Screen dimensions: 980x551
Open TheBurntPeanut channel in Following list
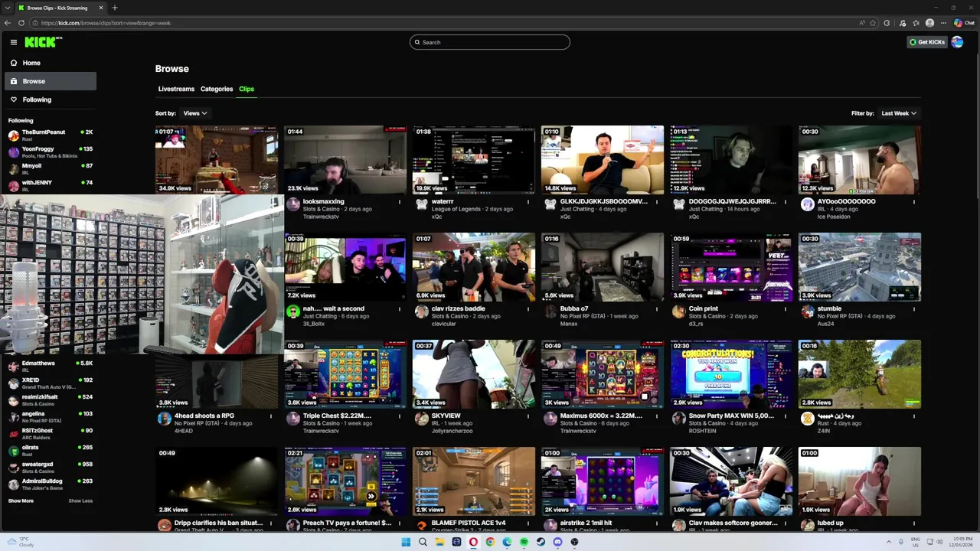pyautogui.click(x=51, y=135)
